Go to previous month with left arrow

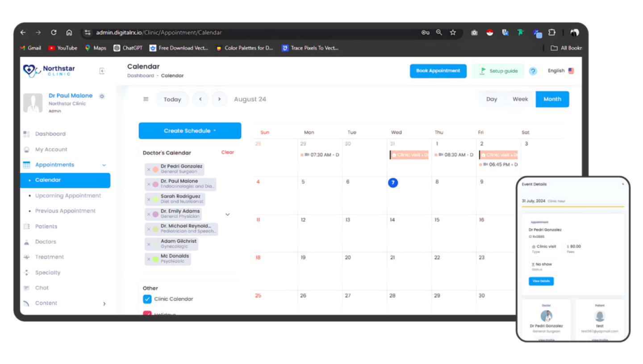(200, 99)
